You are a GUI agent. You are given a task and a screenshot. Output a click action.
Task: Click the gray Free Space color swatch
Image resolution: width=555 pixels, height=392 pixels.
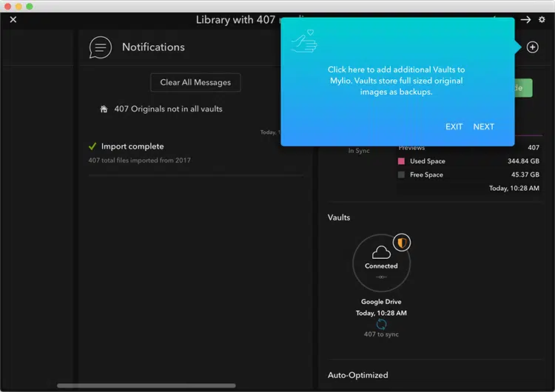point(401,175)
